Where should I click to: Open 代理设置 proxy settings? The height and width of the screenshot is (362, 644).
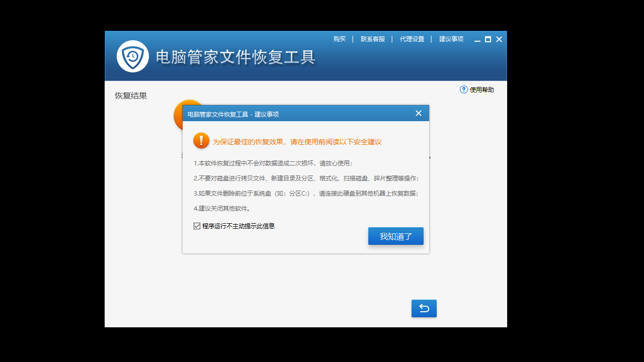pyautogui.click(x=412, y=39)
